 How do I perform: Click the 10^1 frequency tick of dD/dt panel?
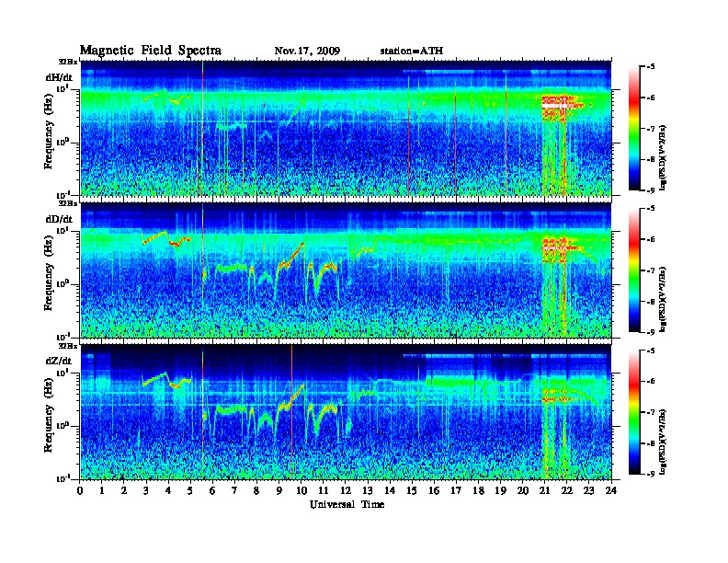(x=63, y=230)
